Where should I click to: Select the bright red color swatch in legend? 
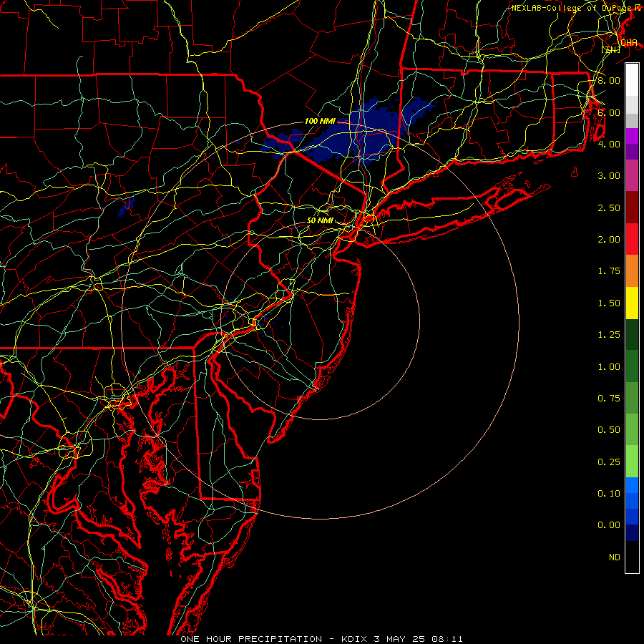tap(632, 239)
